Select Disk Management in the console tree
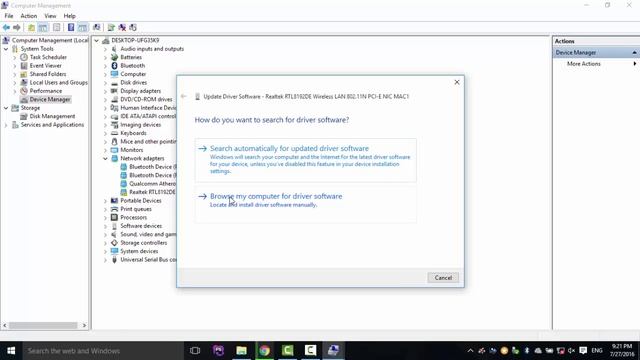640x360 pixels. tap(52, 116)
